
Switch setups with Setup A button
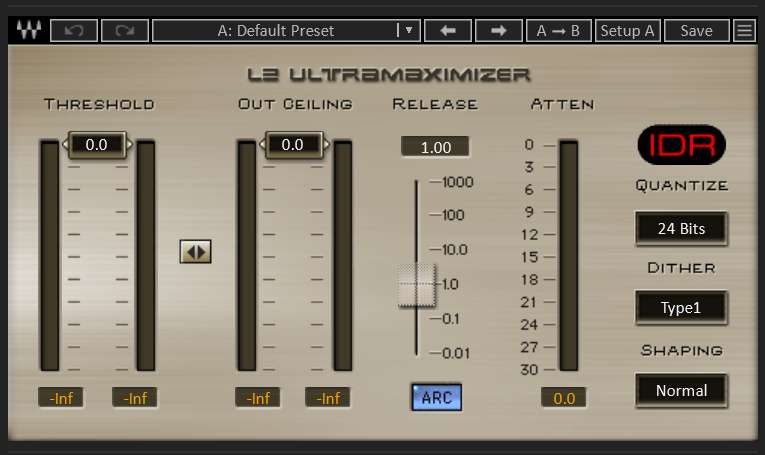point(627,30)
